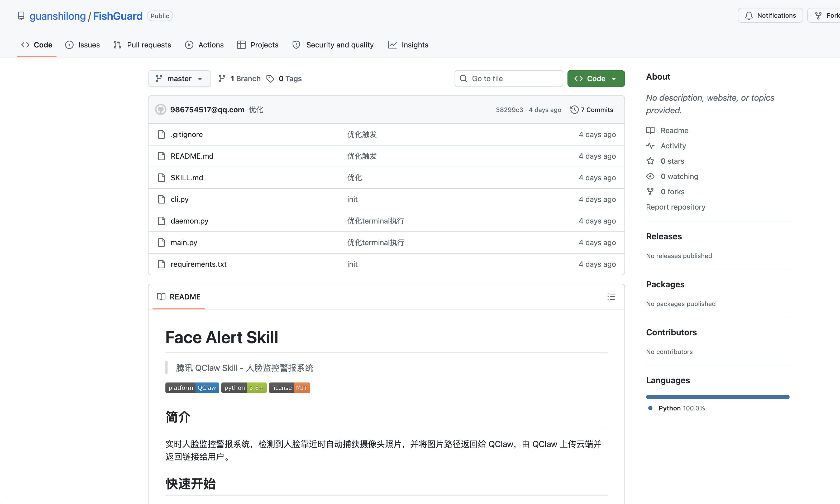Click the Activity pulse icon
Viewport: 840px width, 504px height.
coord(650,146)
